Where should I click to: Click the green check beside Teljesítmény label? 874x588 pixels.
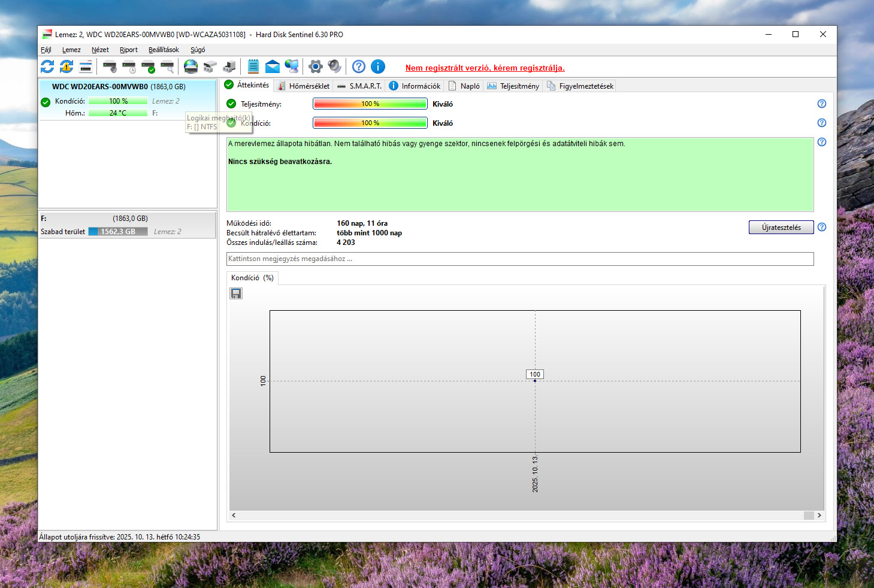click(231, 104)
